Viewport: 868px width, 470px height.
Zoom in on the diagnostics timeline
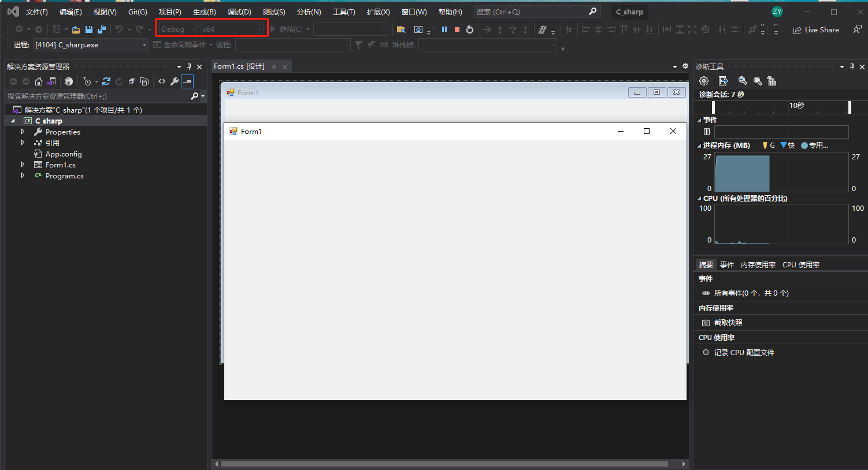[x=743, y=81]
